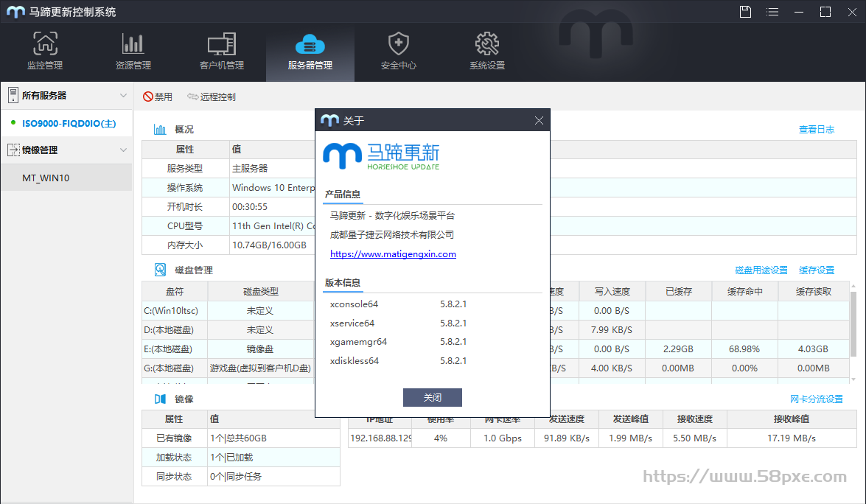Click the 马蹄更新 logo in About dialog
This screenshot has height=504, width=866.
(x=381, y=156)
